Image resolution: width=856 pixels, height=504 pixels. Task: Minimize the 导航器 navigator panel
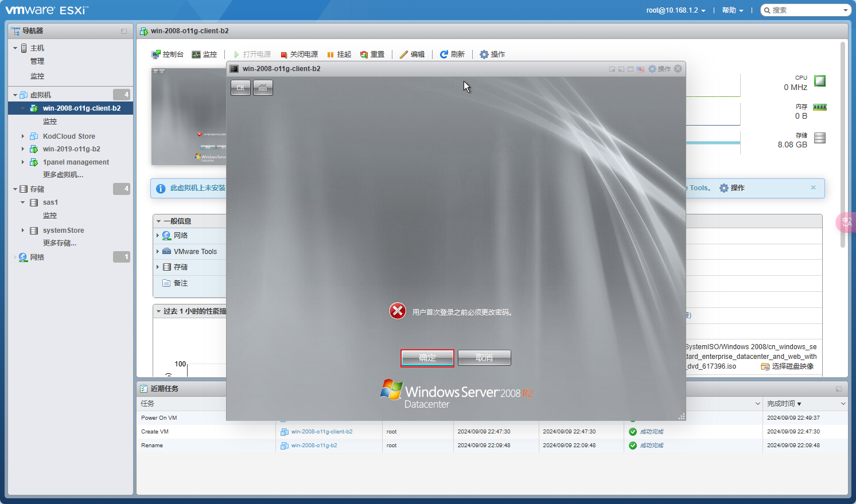click(x=124, y=31)
